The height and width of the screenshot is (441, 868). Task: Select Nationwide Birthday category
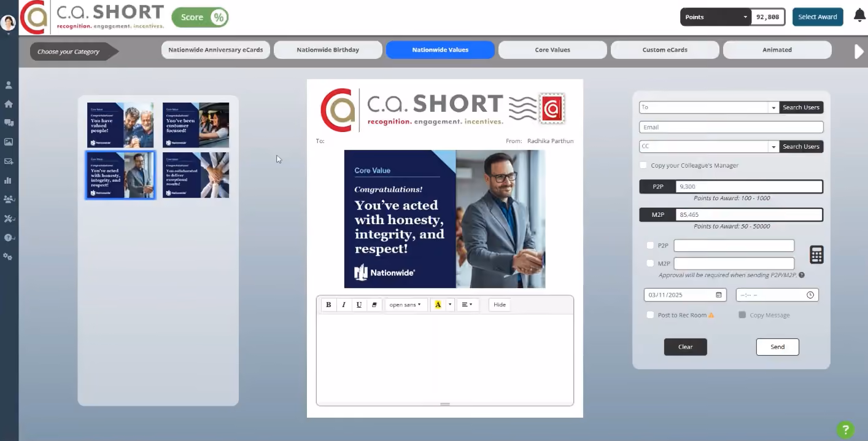(328, 50)
